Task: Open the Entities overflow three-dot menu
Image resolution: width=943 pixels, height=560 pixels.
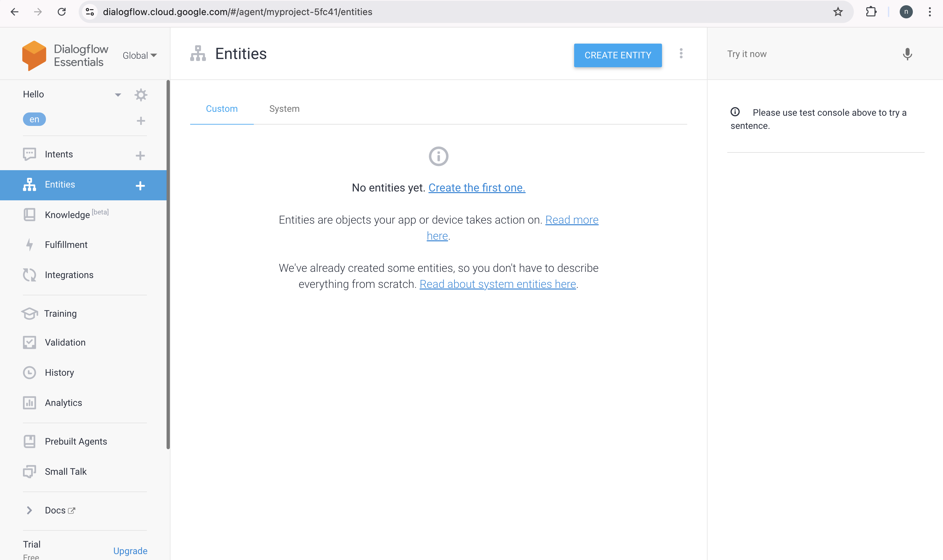Action: pos(681,53)
